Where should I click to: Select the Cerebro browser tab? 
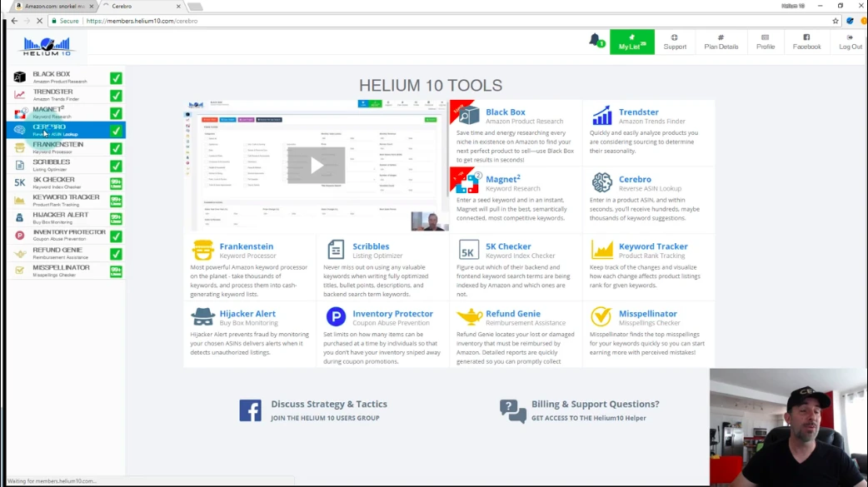coord(142,6)
